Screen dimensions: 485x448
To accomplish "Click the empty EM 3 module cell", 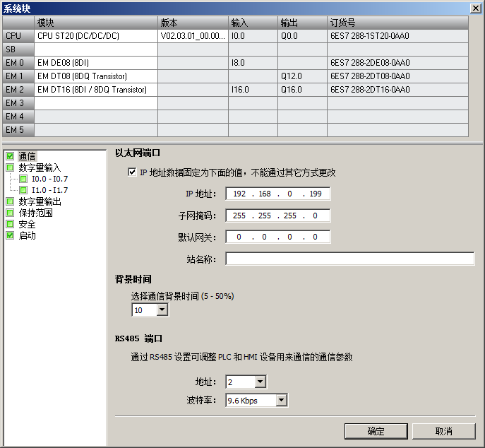I will [96, 103].
